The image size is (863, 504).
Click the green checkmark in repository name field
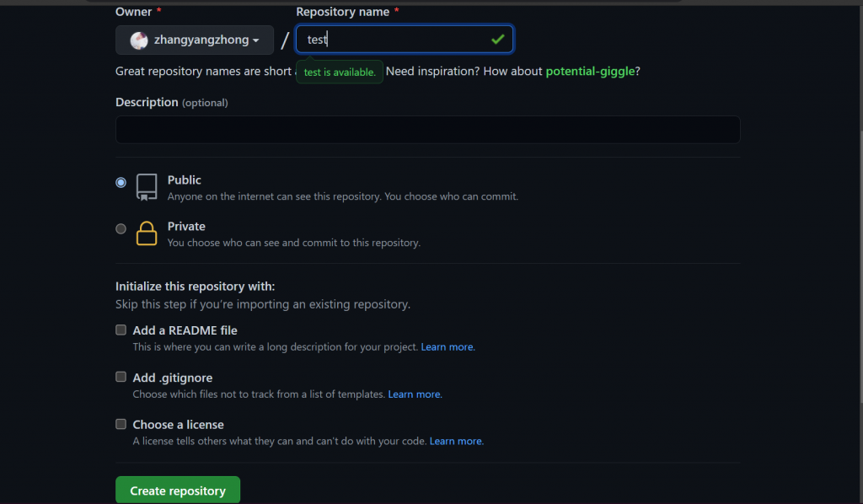pyautogui.click(x=497, y=39)
